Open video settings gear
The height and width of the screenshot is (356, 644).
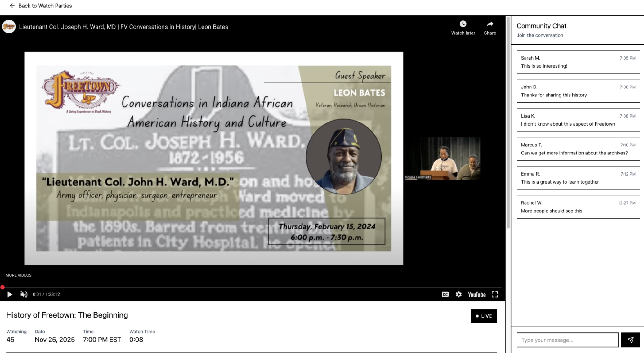(458, 294)
